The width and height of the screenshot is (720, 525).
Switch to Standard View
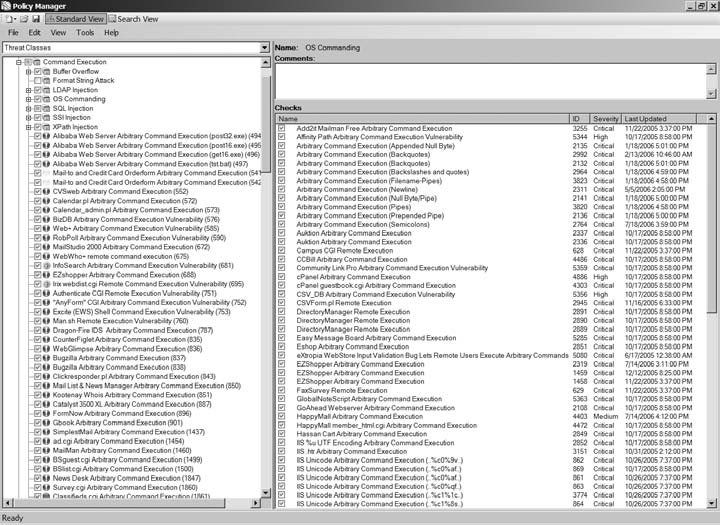click(x=75, y=19)
